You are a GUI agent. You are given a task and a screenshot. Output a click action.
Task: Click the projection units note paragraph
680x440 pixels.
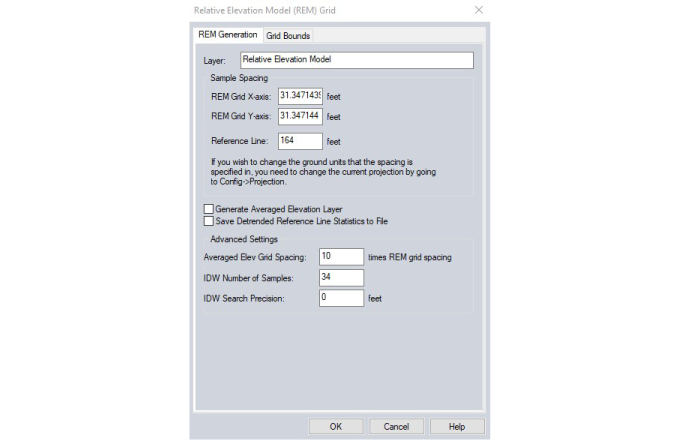pyautogui.click(x=323, y=172)
